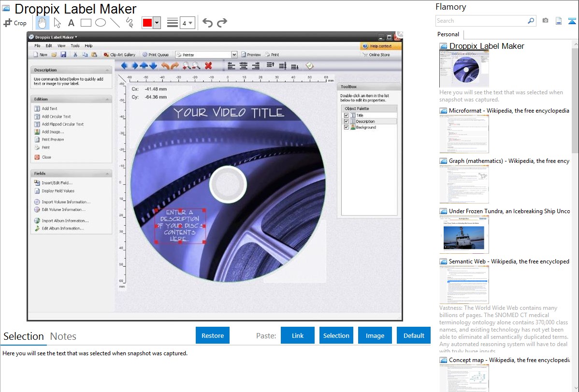Open the Tools menu in Droppix

75,46
